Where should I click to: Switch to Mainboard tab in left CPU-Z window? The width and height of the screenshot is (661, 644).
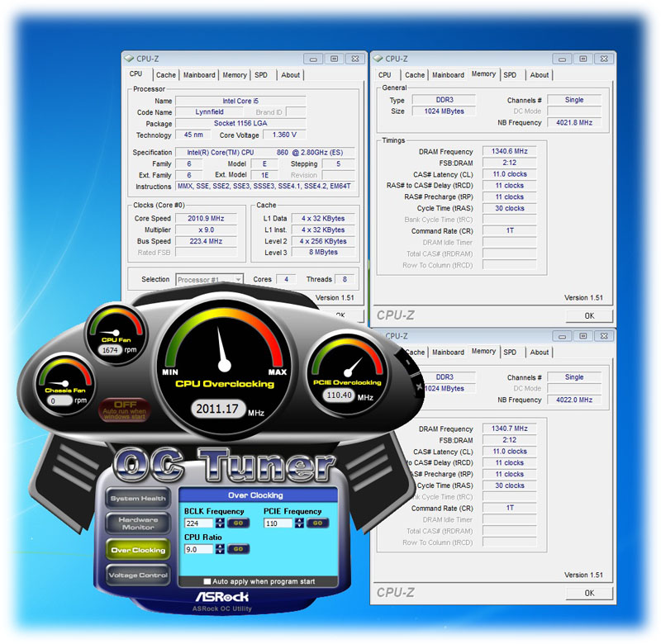coord(199,75)
